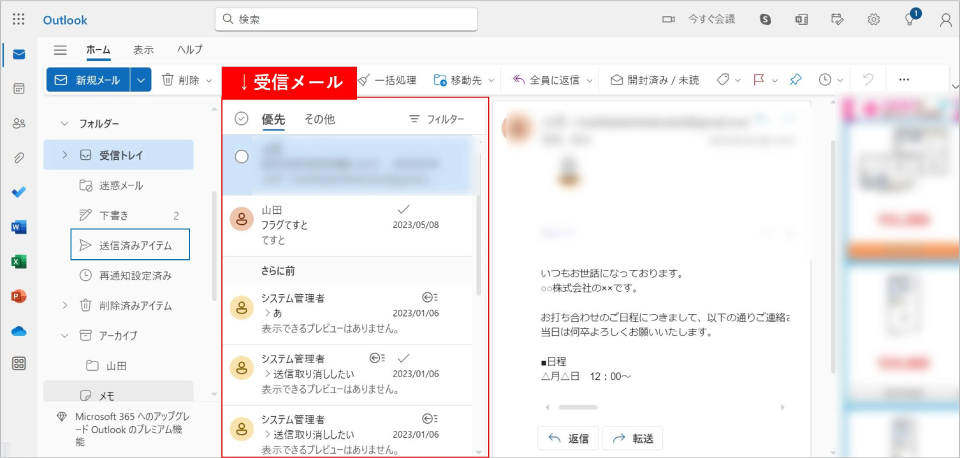Open the ヘルプ tab
The width and height of the screenshot is (960, 458).
[x=190, y=50]
